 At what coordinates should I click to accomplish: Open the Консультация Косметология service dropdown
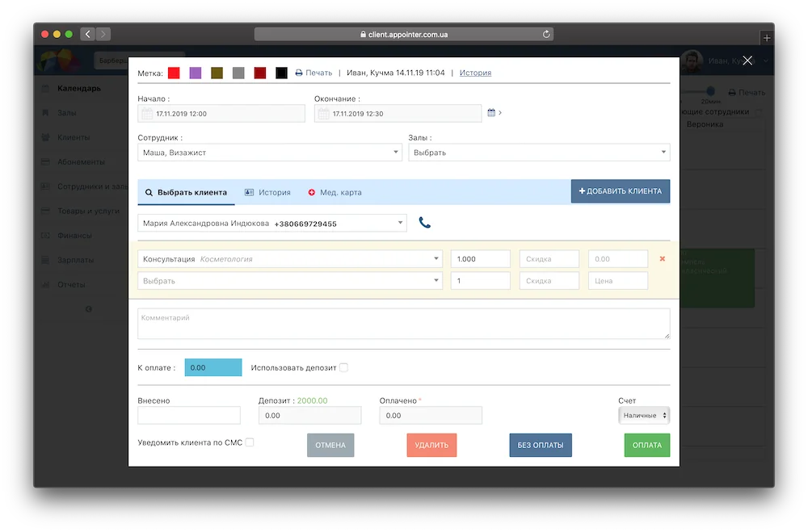[x=290, y=258]
